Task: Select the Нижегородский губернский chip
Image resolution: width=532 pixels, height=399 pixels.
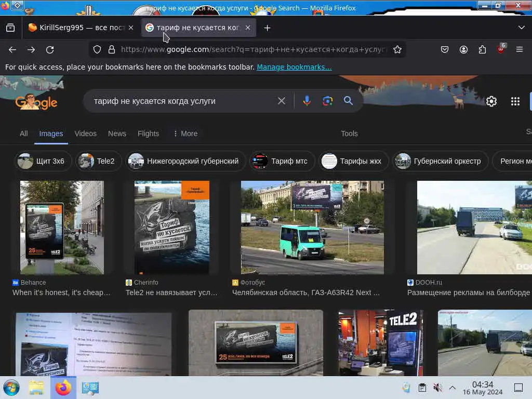Action: tap(185, 161)
